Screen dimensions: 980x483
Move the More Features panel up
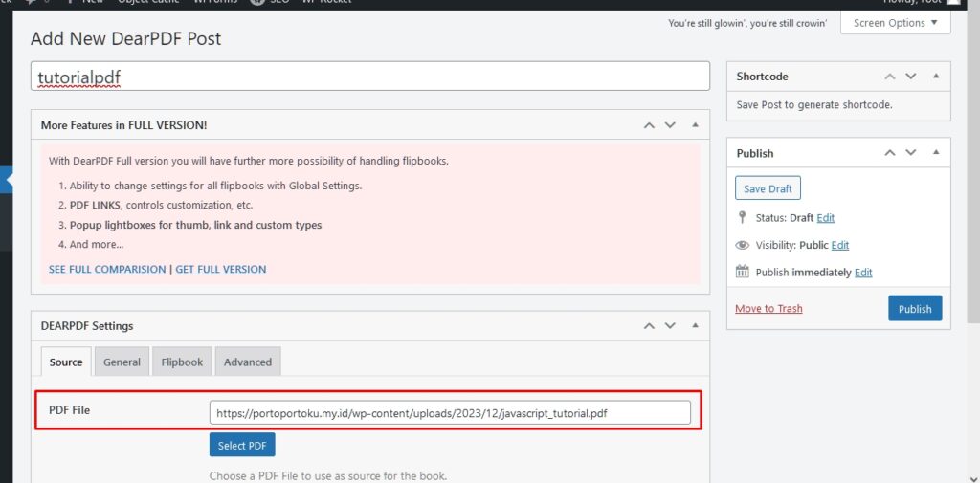click(x=650, y=125)
